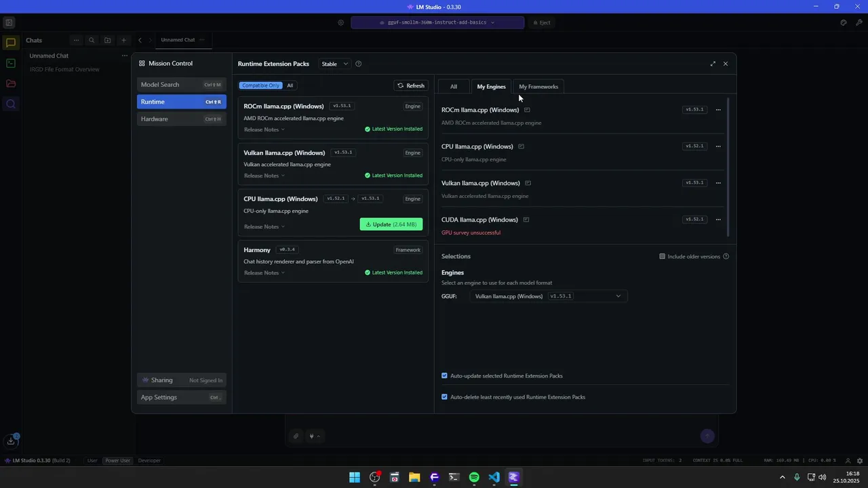The width and height of the screenshot is (868, 488).
Task: Open the three-dots menu for CPU llama.cpp engine
Action: (x=718, y=146)
